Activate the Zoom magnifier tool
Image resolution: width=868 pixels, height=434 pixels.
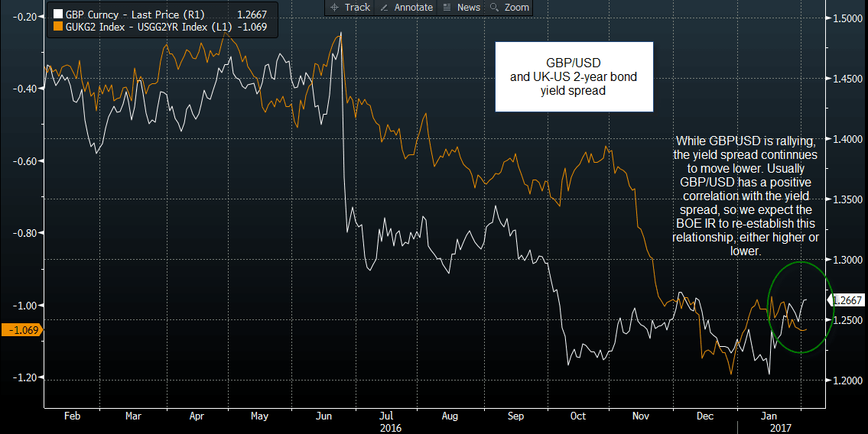click(x=509, y=7)
